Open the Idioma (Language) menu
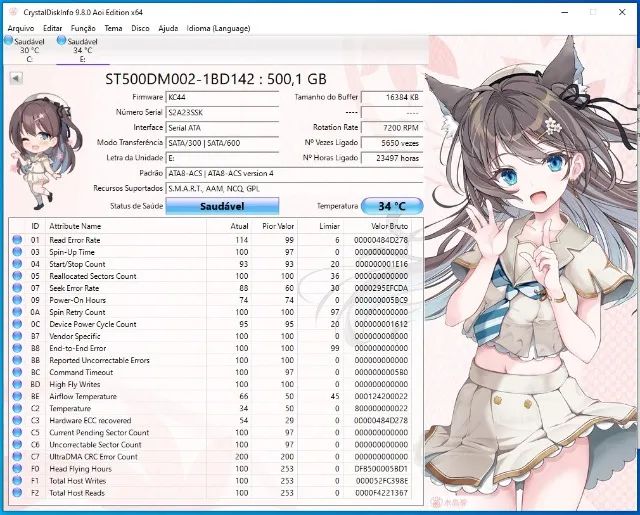Screen dimensions: 640x515 click(x=218, y=29)
